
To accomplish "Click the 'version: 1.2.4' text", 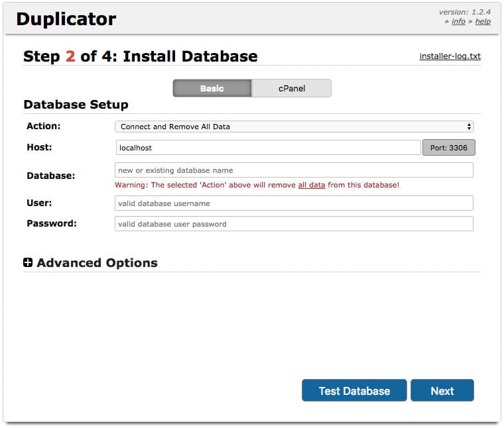I will click(465, 12).
